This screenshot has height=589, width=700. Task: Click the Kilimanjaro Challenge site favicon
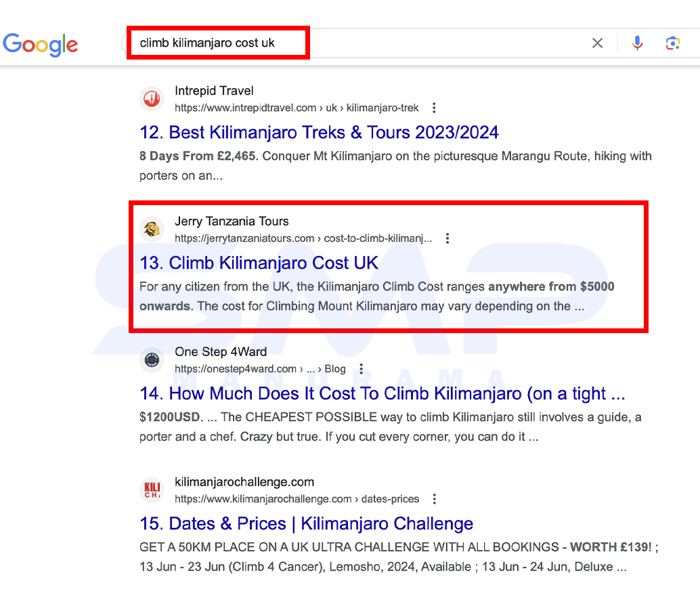tap(152, 490)
